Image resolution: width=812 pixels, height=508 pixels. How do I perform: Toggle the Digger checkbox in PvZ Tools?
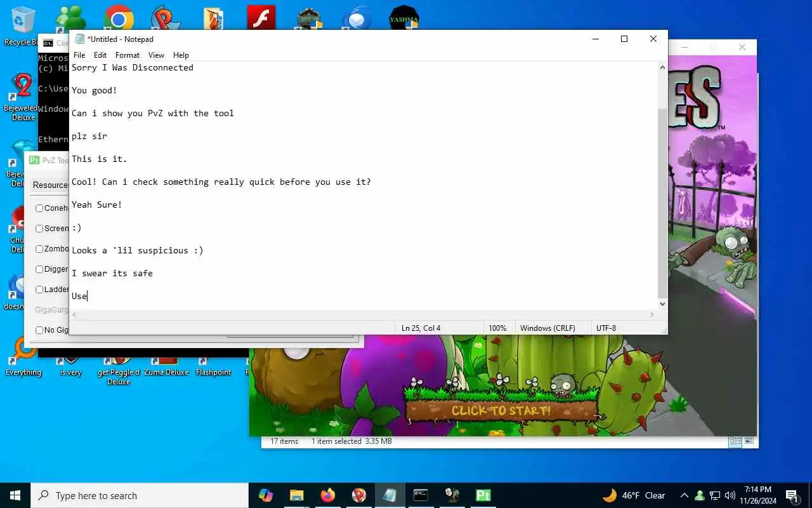39,269
